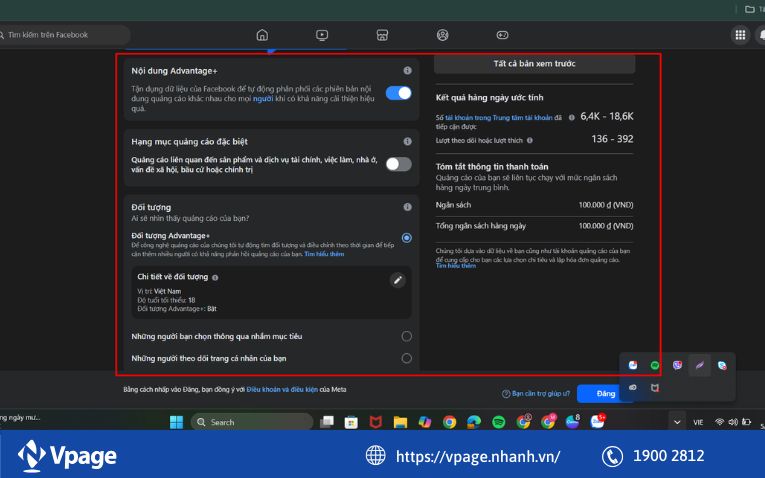Open Microsoft Edge from taskbar
This screenshot has width=765, height=478.
[x=474, y=422]
